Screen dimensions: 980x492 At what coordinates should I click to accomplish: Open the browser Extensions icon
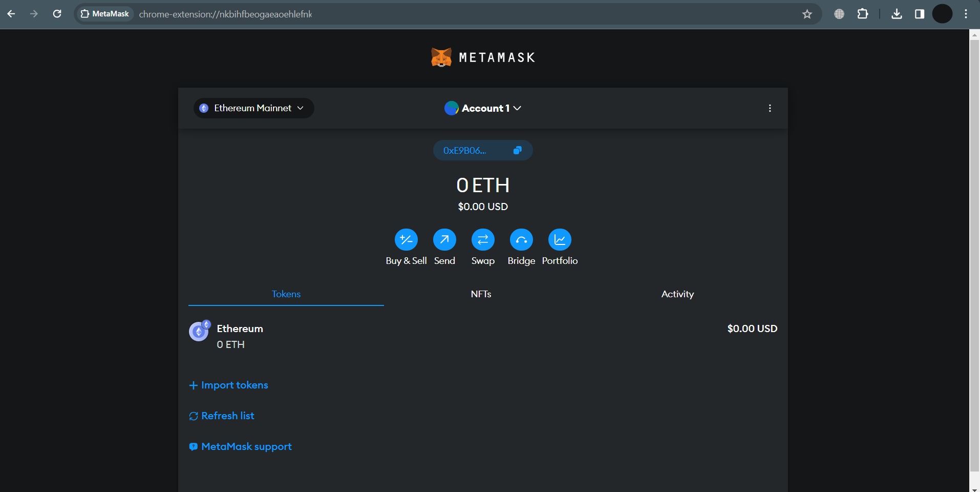tap(863, 14)
